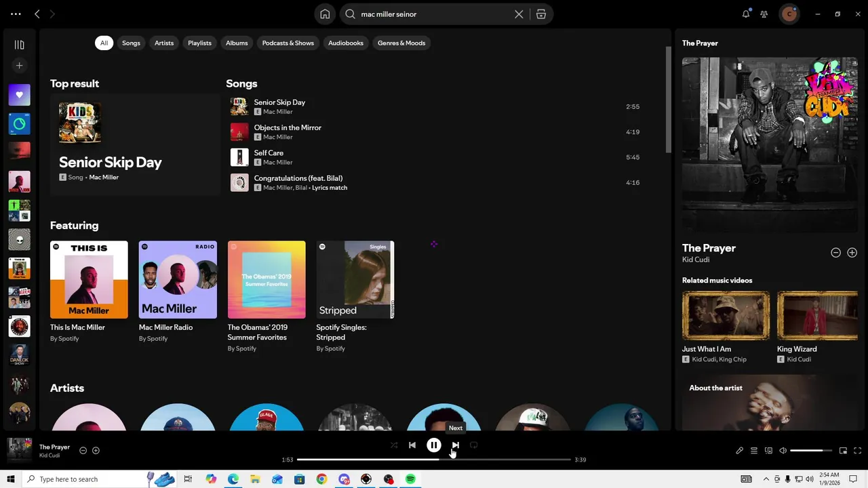
Task: Open This Is Mac Miller playlist card
Action: pyautogui.click(x=89, y=291)
